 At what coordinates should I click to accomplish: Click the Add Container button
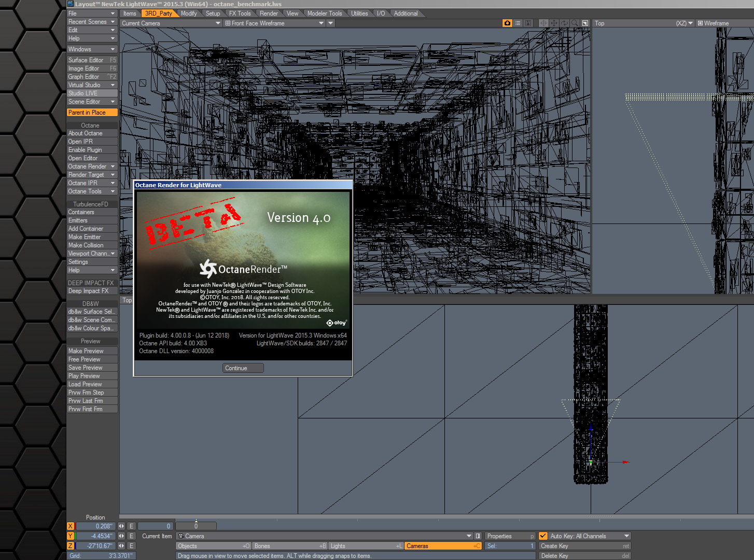(x=92, y=229)
